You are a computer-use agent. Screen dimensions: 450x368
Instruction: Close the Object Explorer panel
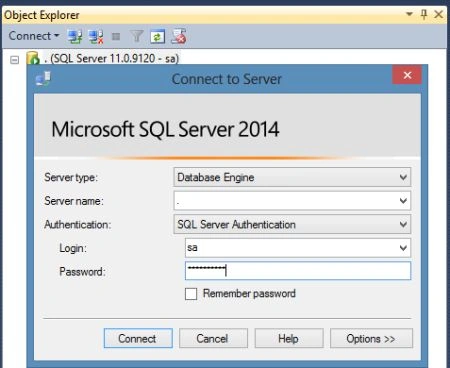coord(439,14)
